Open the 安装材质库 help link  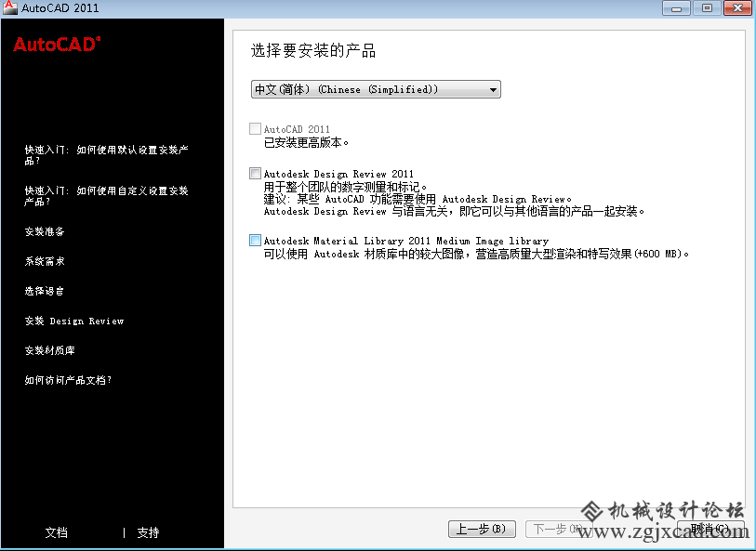pos(50,350)
